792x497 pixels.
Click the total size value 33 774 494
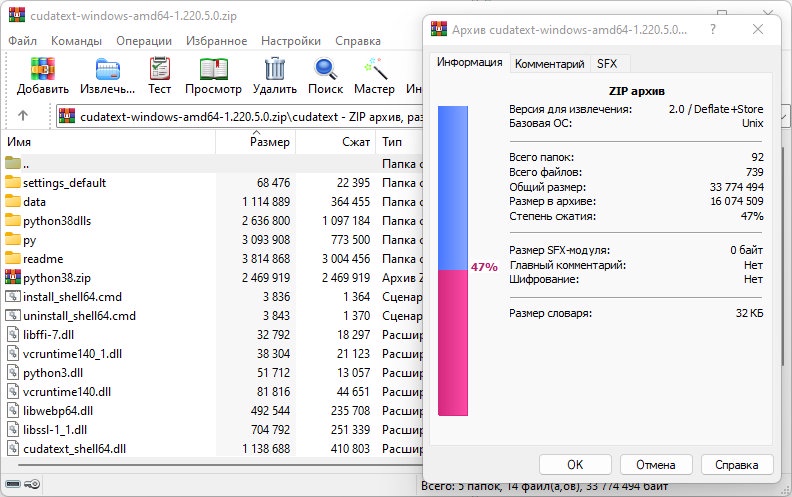(x=736, y=187)
